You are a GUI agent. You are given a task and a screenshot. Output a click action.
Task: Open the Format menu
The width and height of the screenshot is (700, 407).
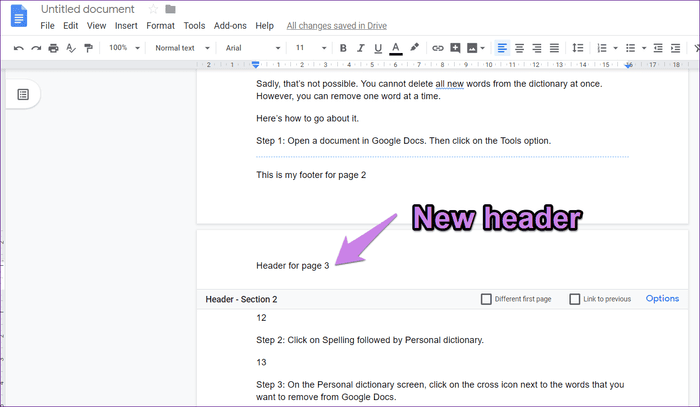pyautogui.click(x=160, y=26)
